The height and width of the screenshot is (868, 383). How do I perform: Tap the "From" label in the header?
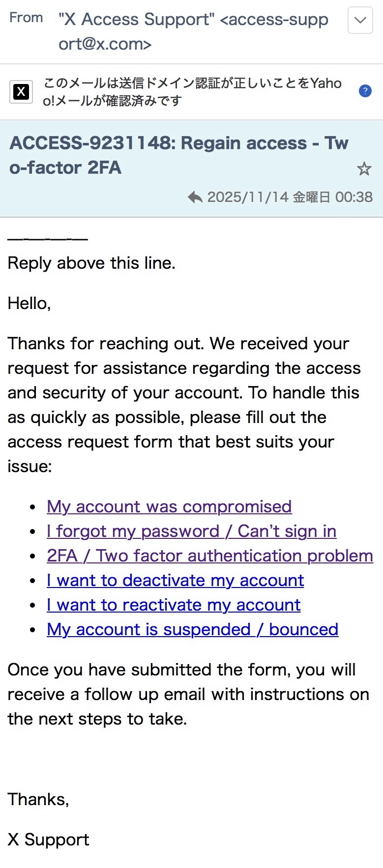click(x=26, y=18)
